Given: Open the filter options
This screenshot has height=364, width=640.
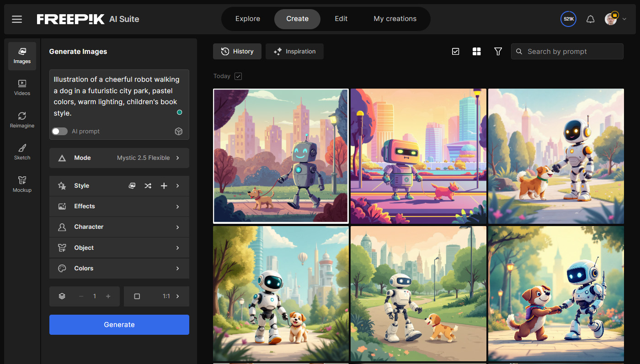Looking at the screenshot, I should click(x=498, y=52).
